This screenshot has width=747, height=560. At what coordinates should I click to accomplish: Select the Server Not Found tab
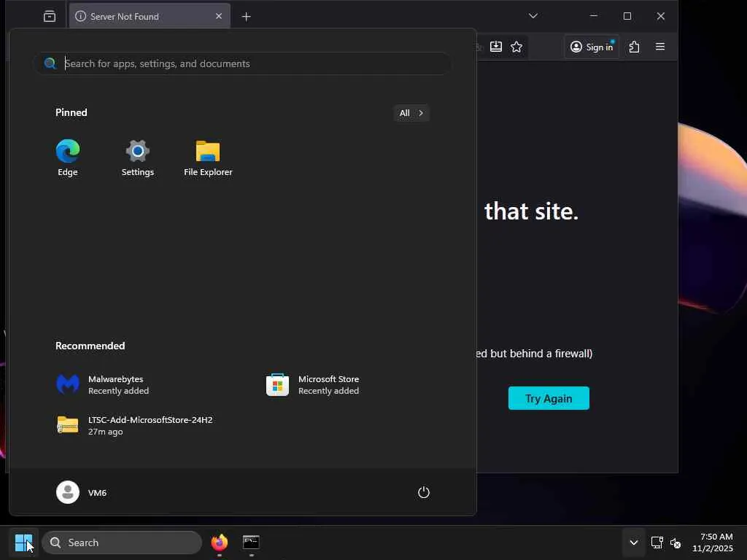pyautogui.click(x=149, y=16)
